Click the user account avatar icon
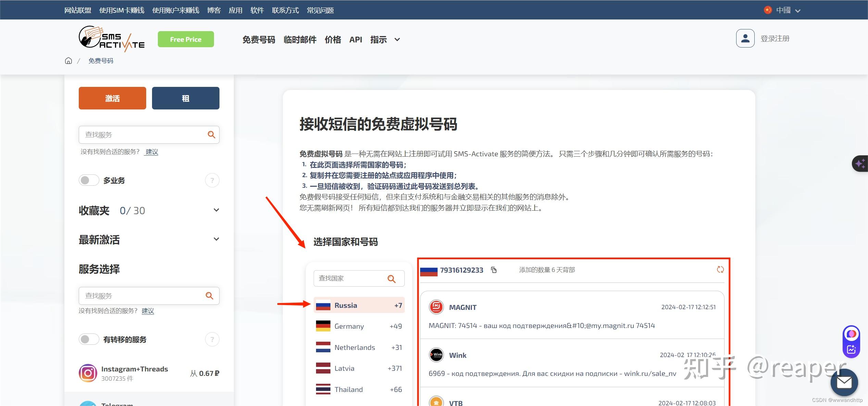The height and width of the screenshot is (406, 868). pyautogui.click(x=745, y=38)
